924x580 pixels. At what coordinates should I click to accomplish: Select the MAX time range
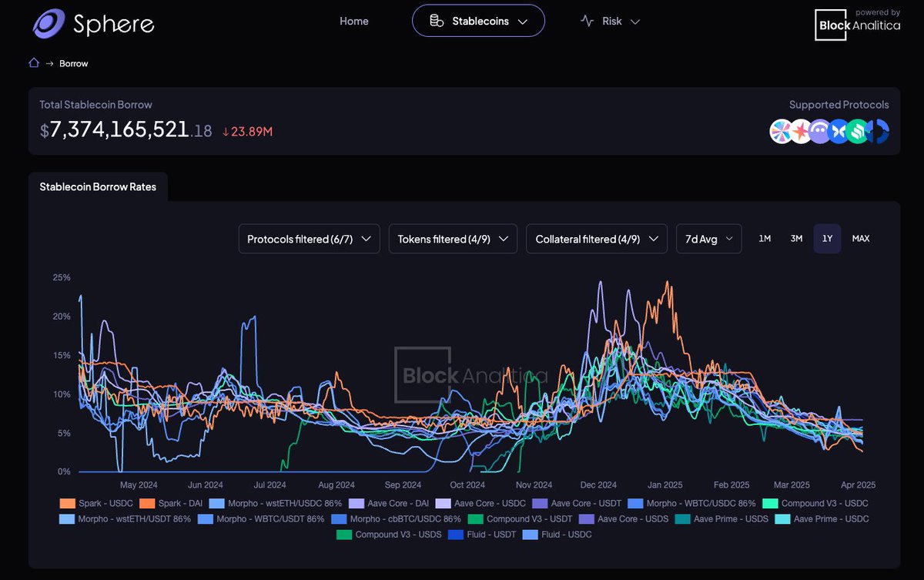point(861,239)
